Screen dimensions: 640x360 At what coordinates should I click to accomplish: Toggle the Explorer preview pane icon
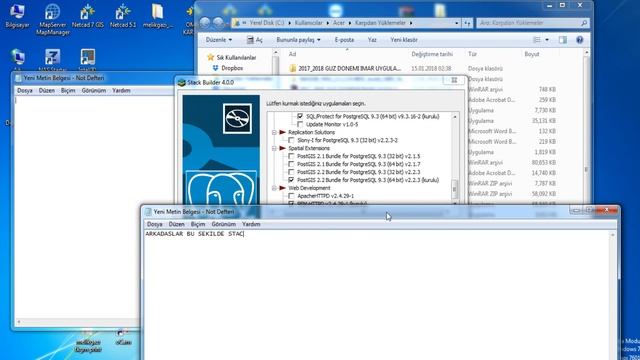(x=562, y=40)
